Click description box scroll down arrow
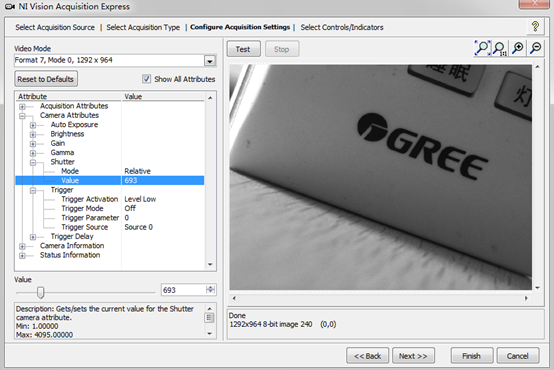Viewport: 554px width, 370px height. pos(210,333)
